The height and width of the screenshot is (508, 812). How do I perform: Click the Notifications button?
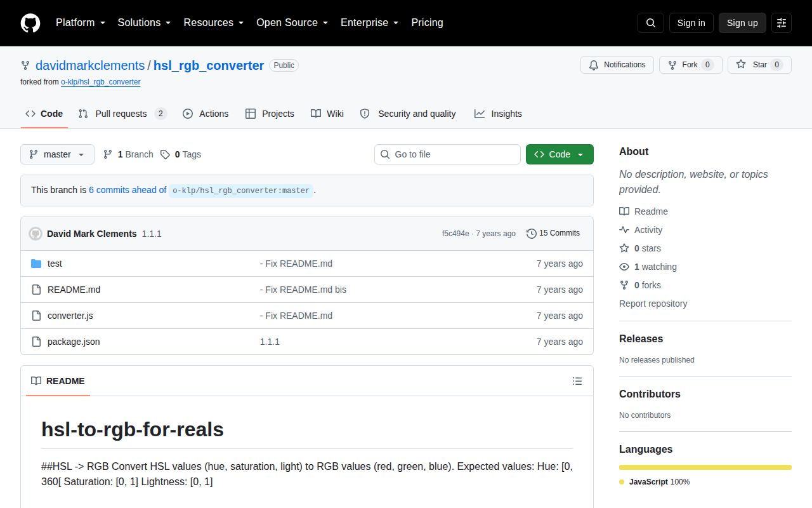click(x=617, y=65)
